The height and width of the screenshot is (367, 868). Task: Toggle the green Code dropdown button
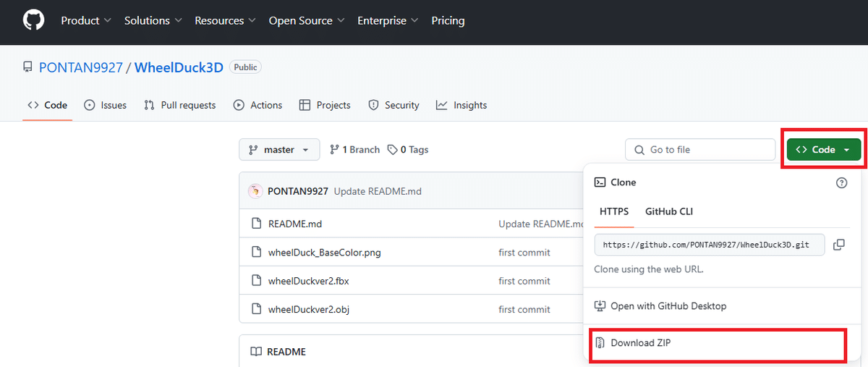[x=824, y=150]
